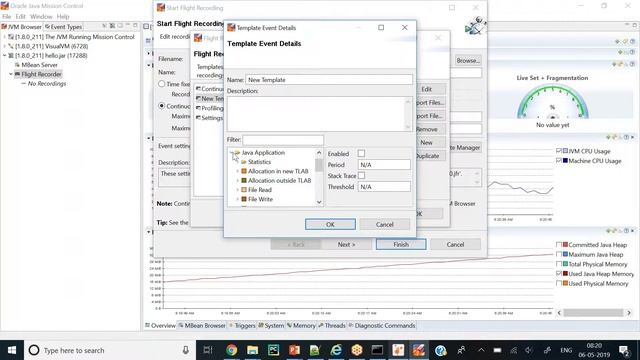
Task: Open the File menu
Action: pyautogui.click(x=7, y=17)
